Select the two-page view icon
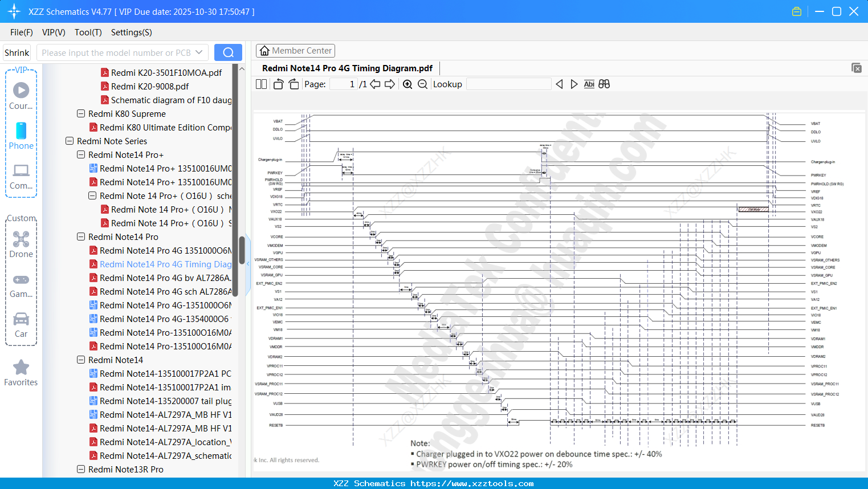Screen dimensions: 868x489 pyautogui.click(x=261, y=84)
